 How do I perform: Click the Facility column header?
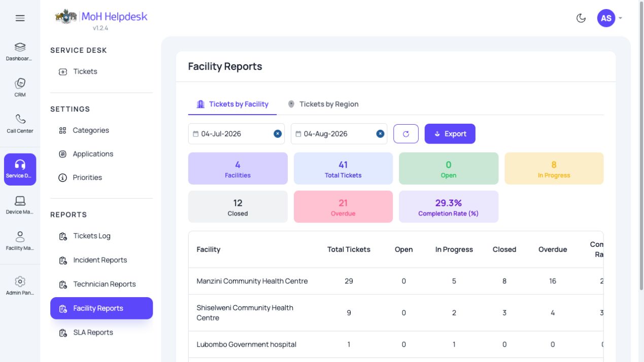click(209, 249)
